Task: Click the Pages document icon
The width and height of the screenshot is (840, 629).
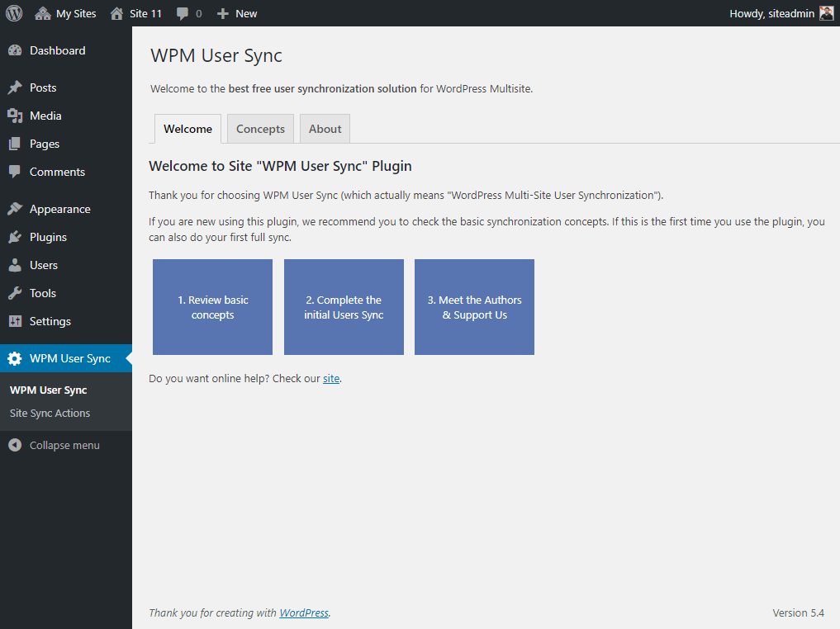Action: [x=15, y=144]
